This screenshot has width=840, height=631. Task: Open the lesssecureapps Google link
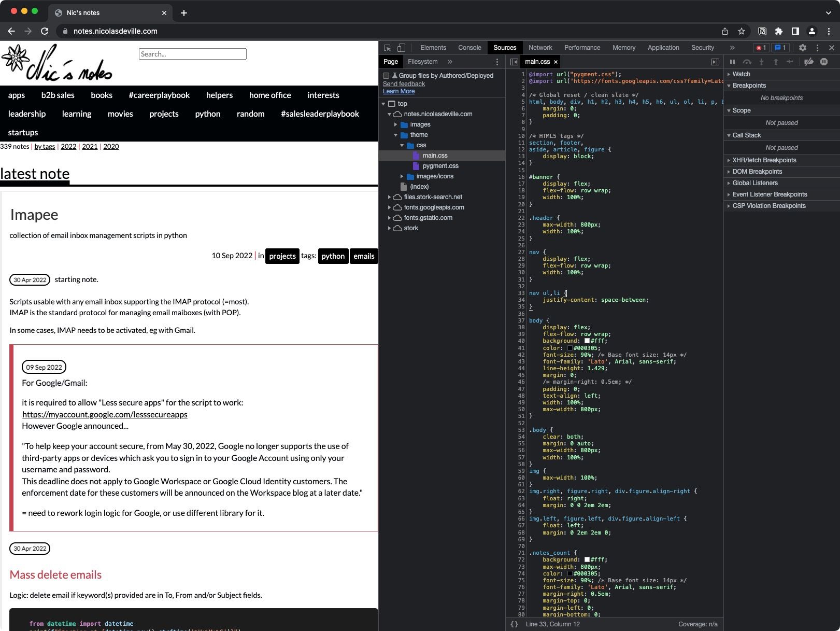pos(105,415)
